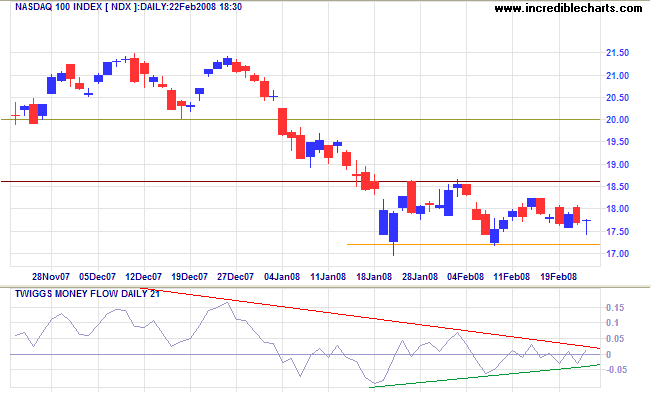This screenshot has width=651, height=395.
Task: Click the 27Dec07 date label
Action: click(x=235, y=277)
